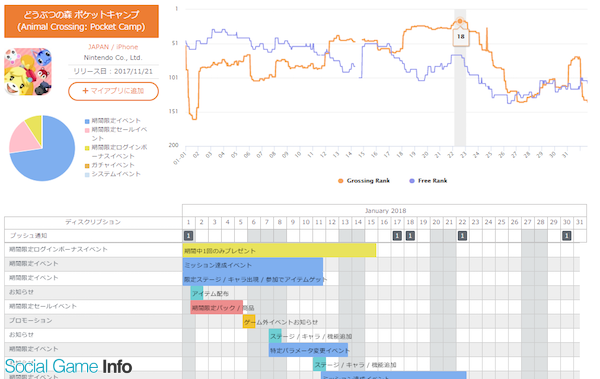The image size is (600, 379).
Task: Open the JAPAN / iPhone link
Action: pyautogui.click(x=113, y=47)
